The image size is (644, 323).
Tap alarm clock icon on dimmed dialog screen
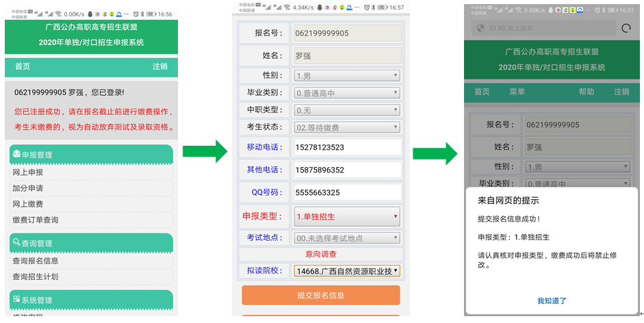click(597, 10)
